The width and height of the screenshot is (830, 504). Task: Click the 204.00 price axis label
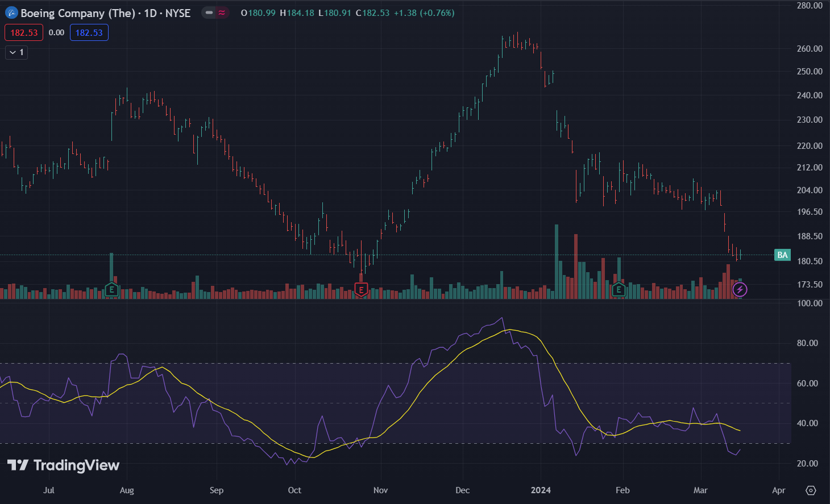tap(810, 190)
